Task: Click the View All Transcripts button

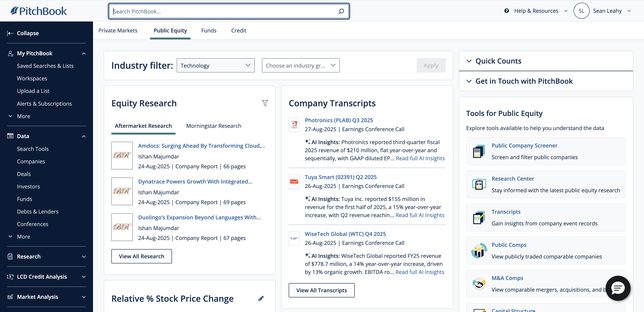Action: click(x=321, y=290)
